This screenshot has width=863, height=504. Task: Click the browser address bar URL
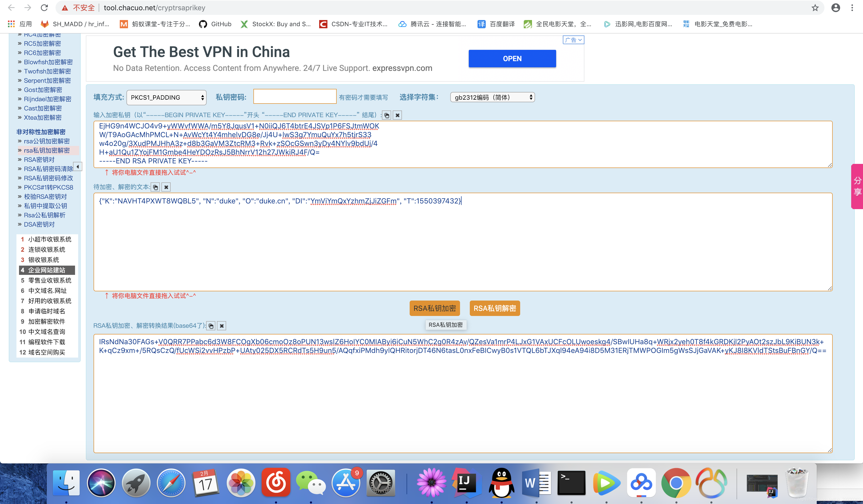coord(154,7)
